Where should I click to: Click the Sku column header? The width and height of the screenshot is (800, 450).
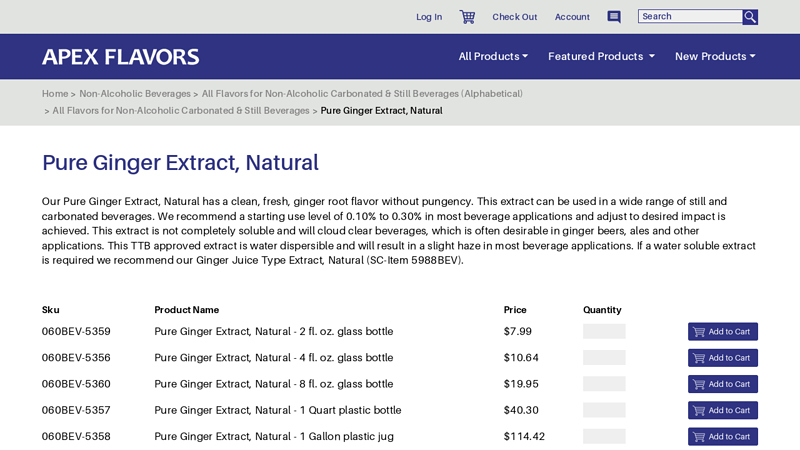click(51, 310)
